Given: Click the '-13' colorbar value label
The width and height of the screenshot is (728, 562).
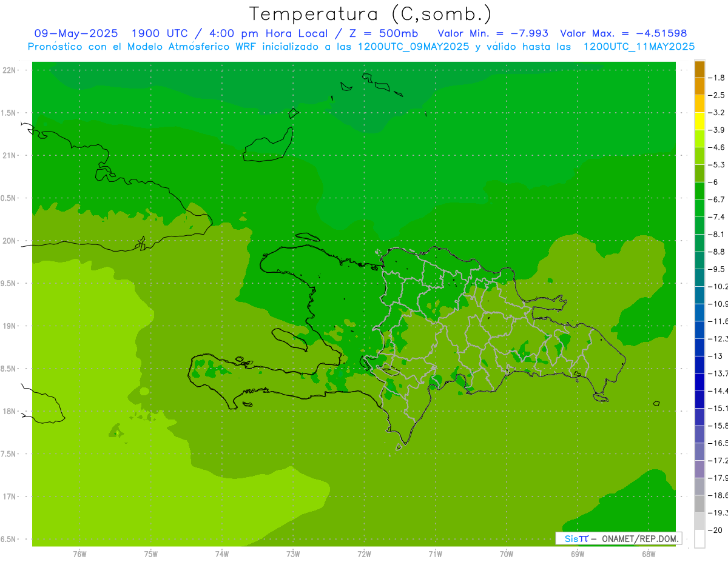Looking at the screenshot, I should point(716,356).
